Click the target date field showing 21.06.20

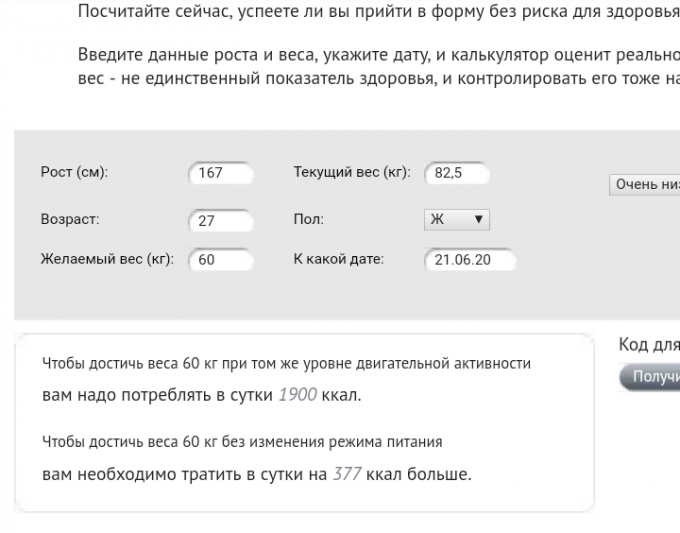coord(469,260)
